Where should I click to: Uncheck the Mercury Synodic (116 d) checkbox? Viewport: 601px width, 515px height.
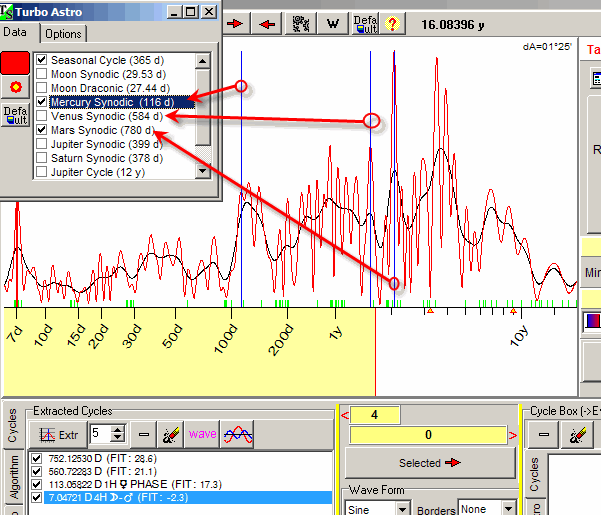coord(41,102)
